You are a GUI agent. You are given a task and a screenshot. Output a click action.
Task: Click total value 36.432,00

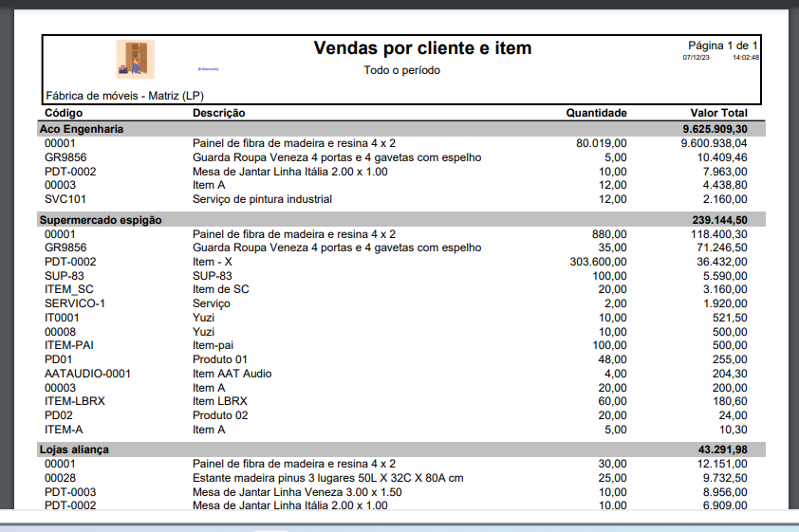click(722, 262)
